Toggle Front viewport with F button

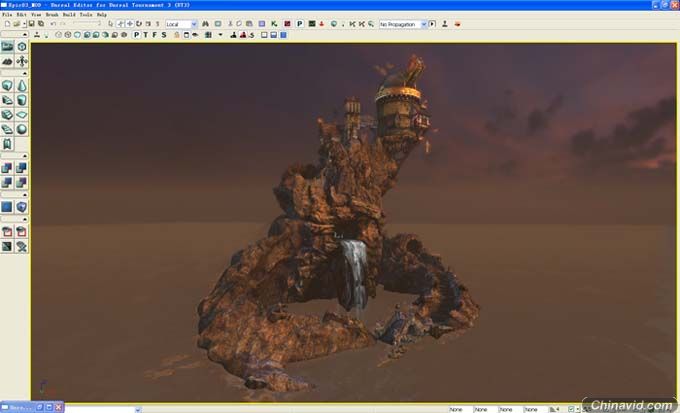(155, 35)
